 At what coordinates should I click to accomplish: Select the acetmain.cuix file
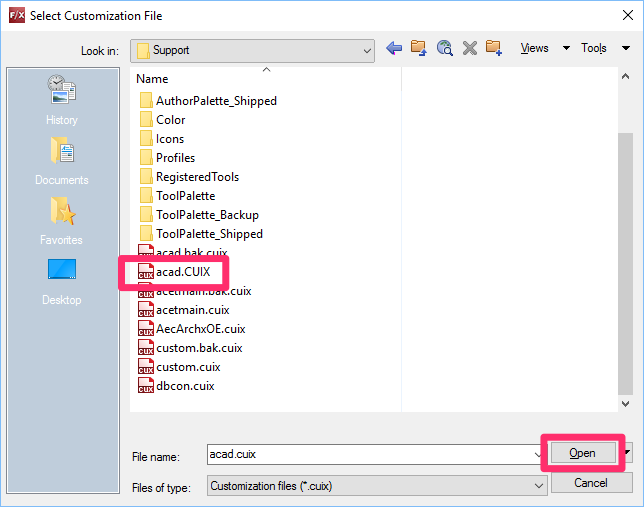point(184,310)
